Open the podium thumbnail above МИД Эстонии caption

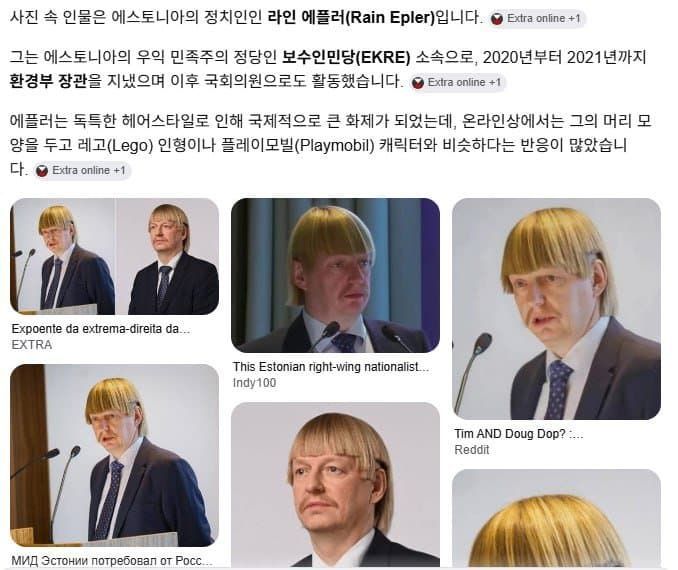[x=115, y=455]
